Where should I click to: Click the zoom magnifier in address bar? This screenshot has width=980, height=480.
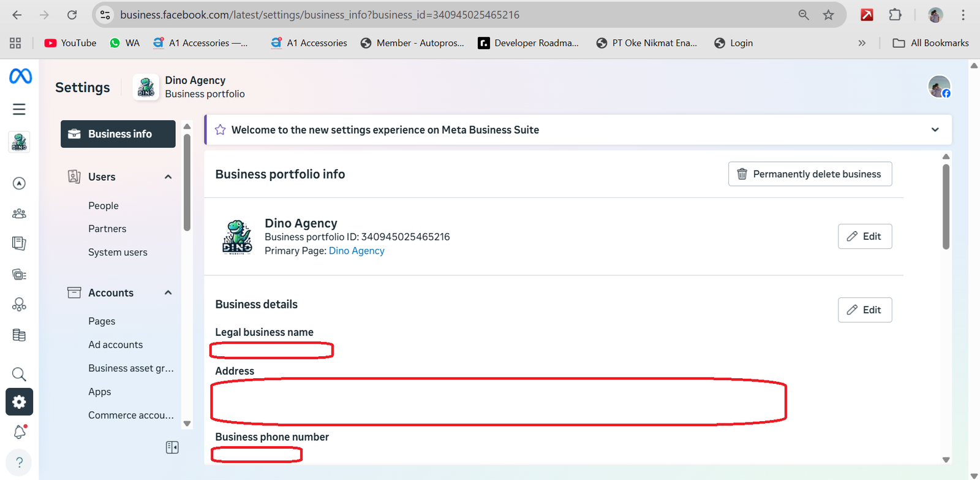pos(804,15)
